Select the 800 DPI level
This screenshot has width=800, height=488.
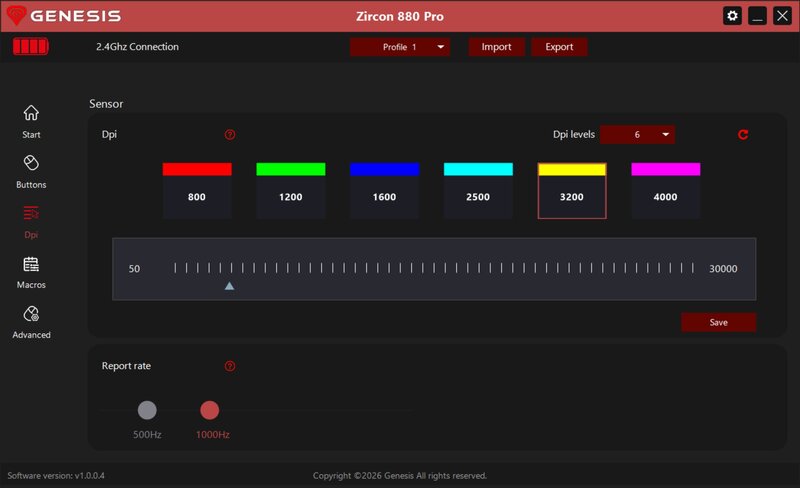(x=197, y=197)
